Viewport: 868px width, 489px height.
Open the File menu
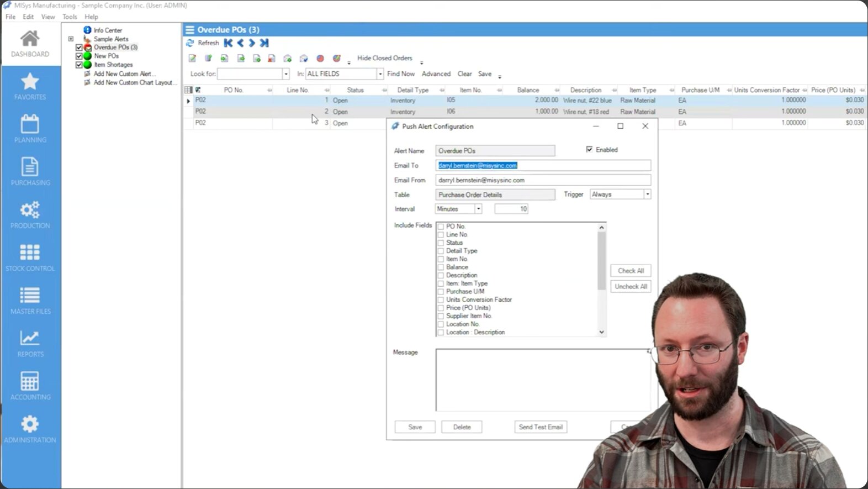coord(10,17)
